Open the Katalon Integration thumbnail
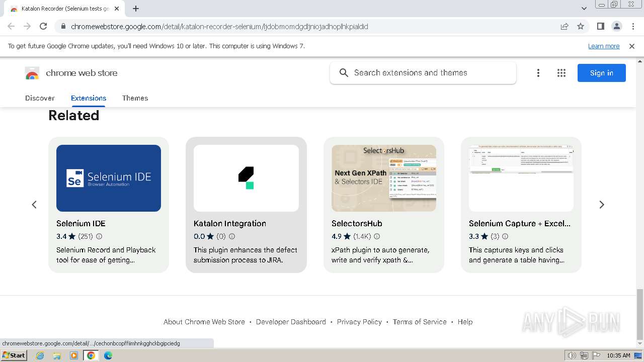Screen dimensions: 644x362 tap(246, 178)
